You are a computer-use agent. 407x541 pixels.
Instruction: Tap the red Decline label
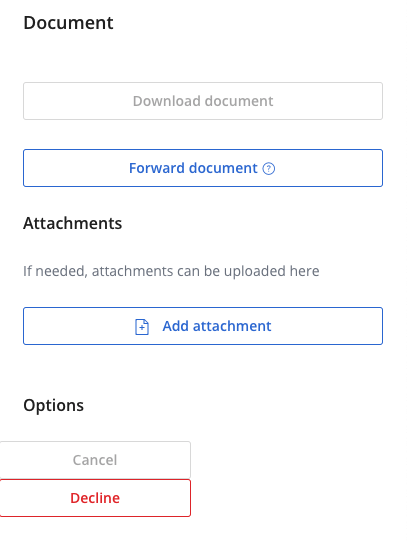tap(95, 498)
